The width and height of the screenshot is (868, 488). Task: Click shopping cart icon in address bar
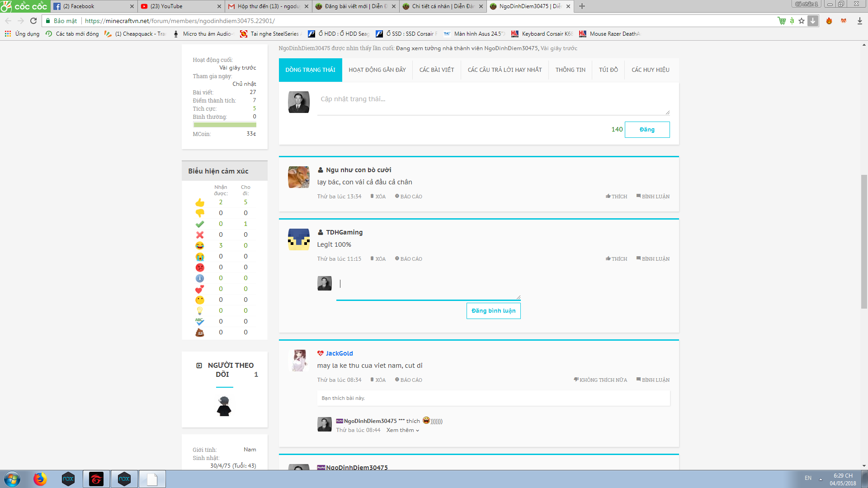(782, 21)
